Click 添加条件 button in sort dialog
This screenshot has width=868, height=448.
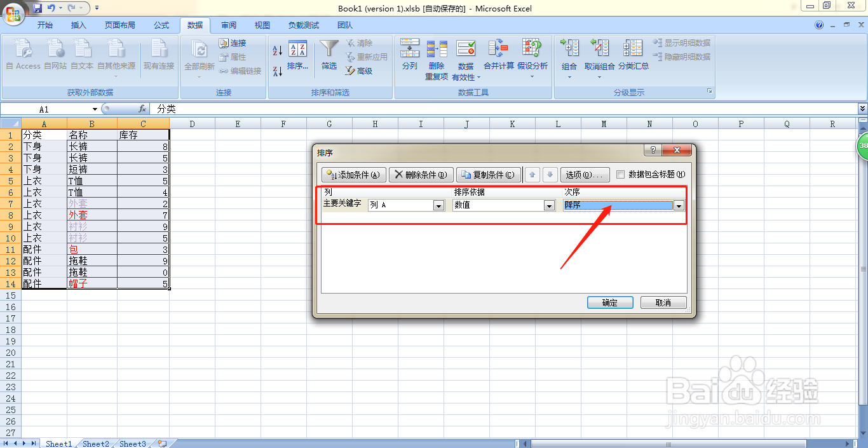[354, 175]
